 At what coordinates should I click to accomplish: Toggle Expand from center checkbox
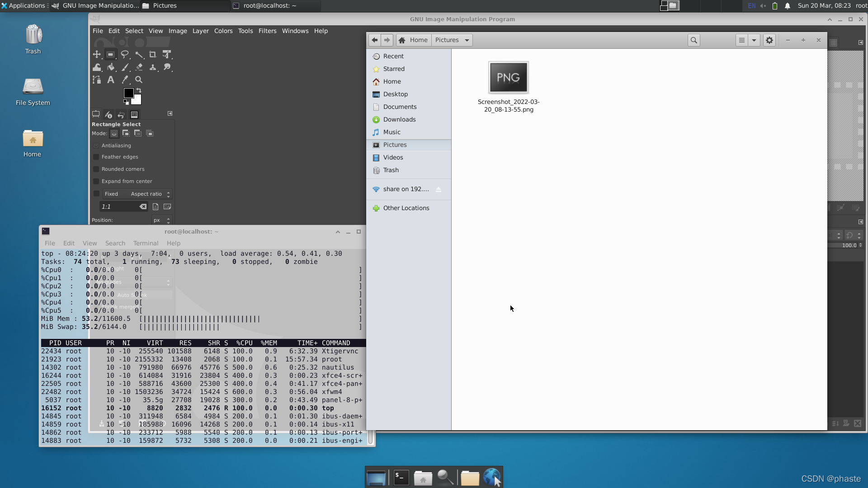tap(96, 182)
